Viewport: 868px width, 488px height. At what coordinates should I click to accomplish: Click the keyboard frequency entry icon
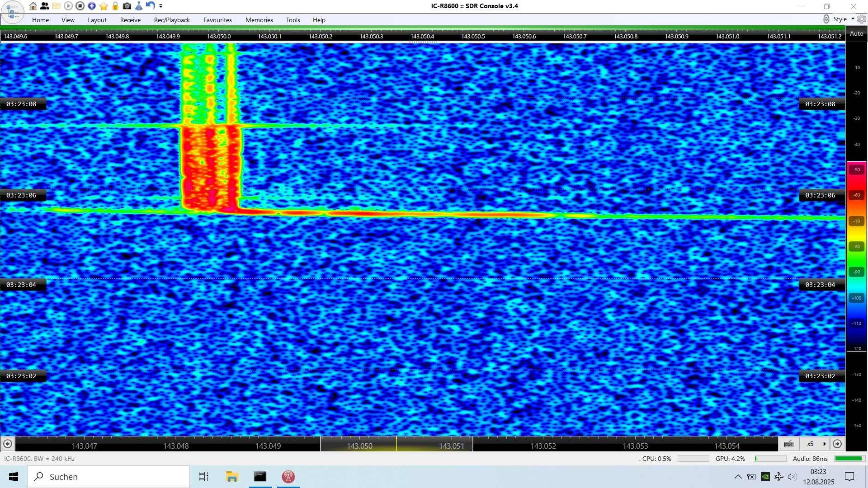pyautogui.click(x=789, y=444)
